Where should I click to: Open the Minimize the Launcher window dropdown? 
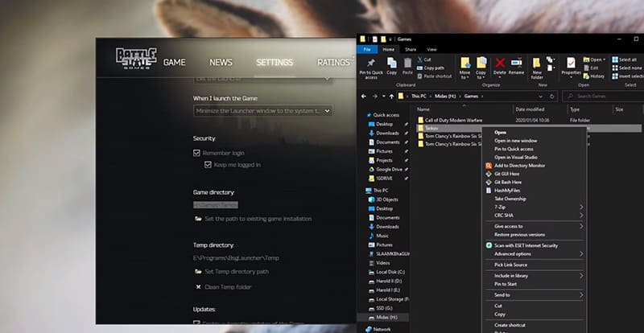pyautogui.click(x=263, y=110)
